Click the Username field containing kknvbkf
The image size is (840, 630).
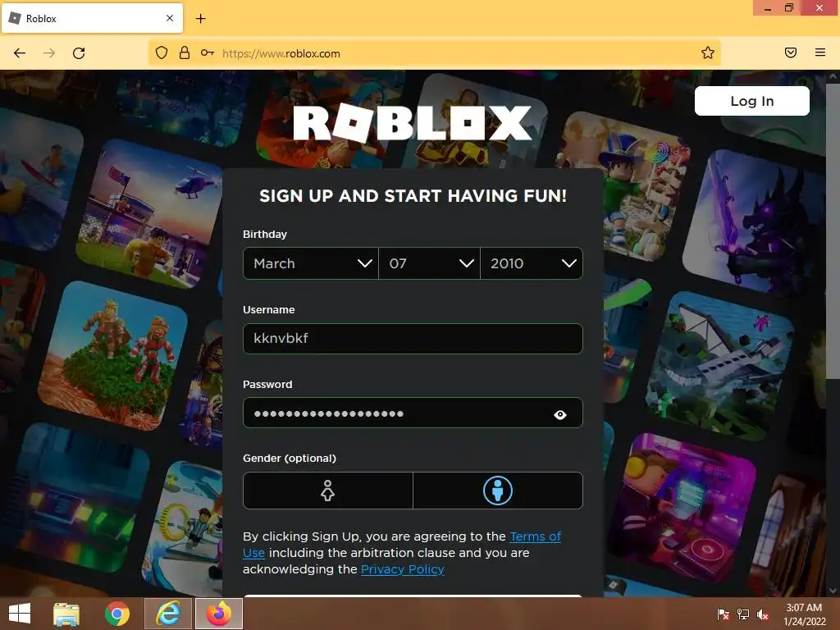pos(413,338)
